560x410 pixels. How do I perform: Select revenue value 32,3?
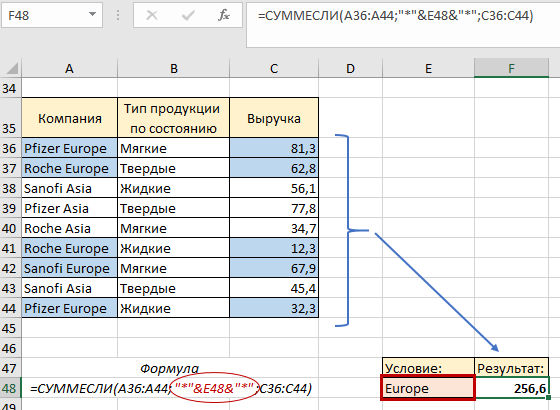click(x=274, y=308)
